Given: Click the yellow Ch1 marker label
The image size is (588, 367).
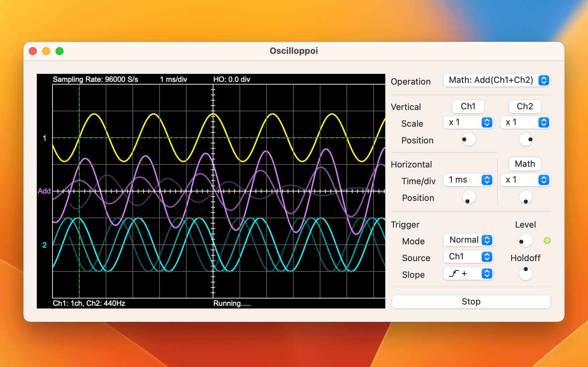Looking at the screenshot, I should point(44,138).
